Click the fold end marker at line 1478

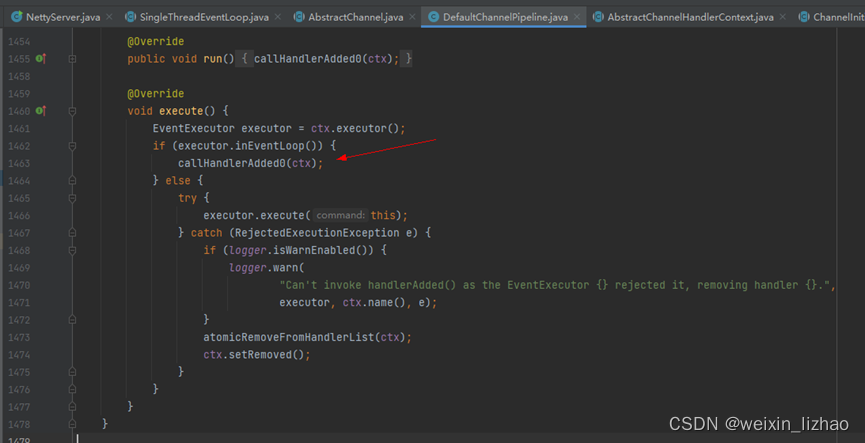click(x=72, y=424)
